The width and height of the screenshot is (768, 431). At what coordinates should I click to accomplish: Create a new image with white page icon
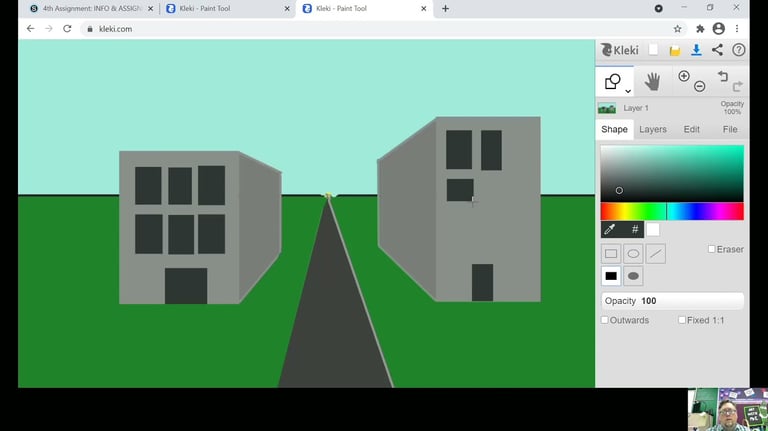pos(653,50)
